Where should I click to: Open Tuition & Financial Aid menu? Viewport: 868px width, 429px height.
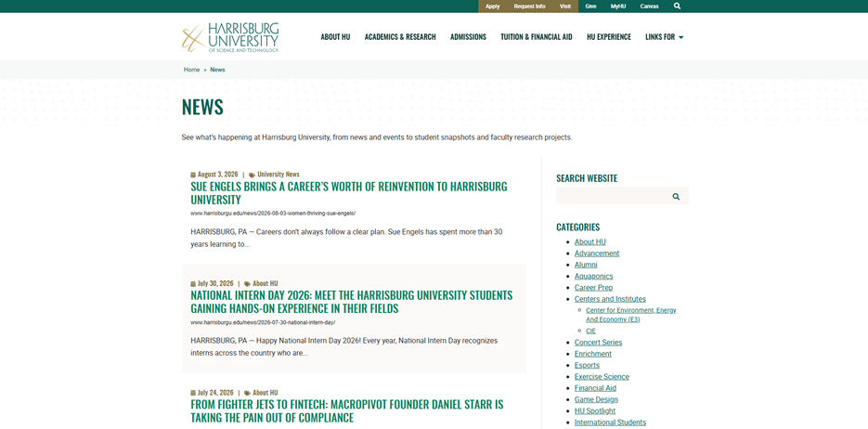537,37
